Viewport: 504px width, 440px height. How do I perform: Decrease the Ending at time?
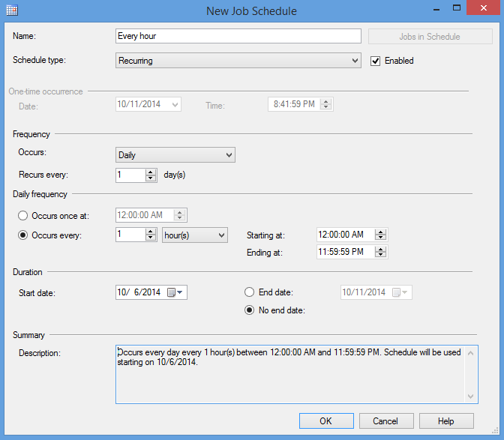(x=381, y=255)
